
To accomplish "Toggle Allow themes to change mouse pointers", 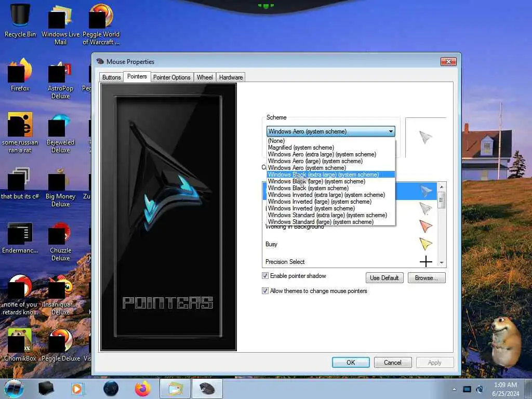I will 265,291.
